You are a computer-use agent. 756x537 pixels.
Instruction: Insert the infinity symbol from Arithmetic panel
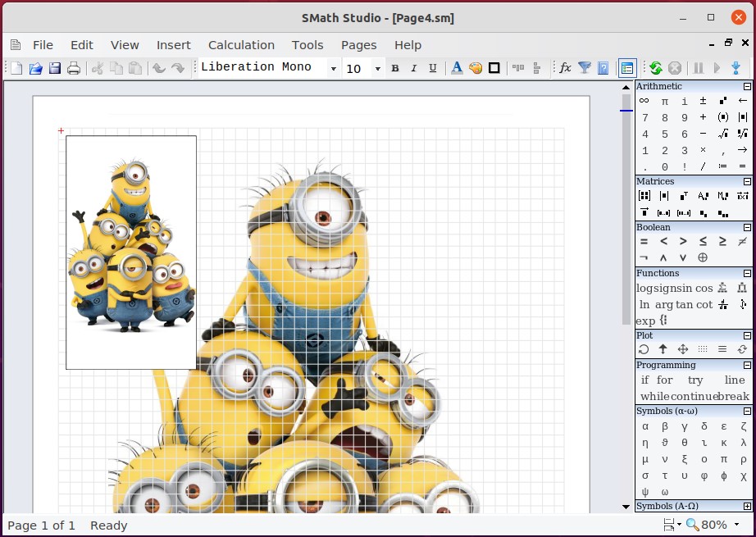(x=644, y=101)
